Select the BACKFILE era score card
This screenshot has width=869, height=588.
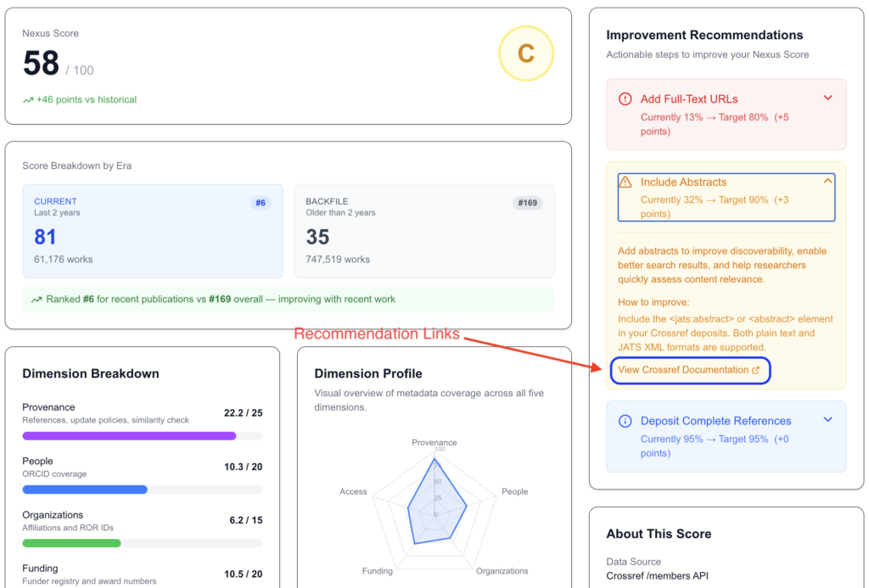pos(424,231)
